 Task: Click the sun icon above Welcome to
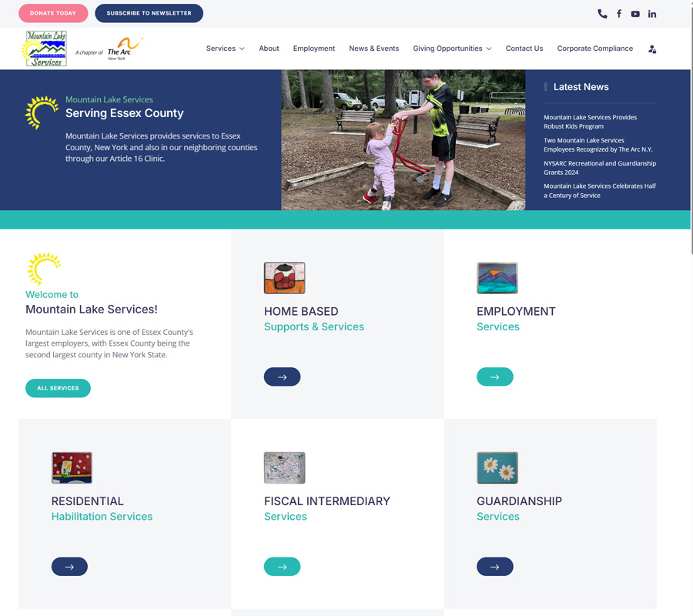(x=44, y=269)
